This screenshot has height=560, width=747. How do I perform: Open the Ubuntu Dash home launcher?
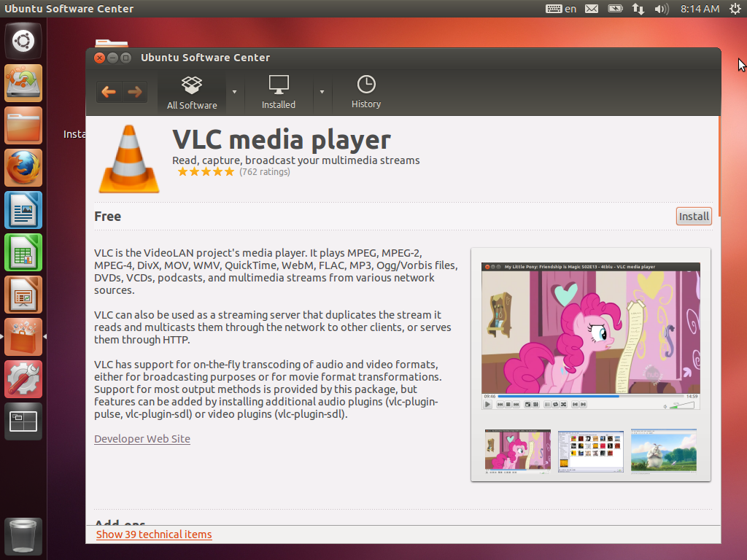[23, 41]
